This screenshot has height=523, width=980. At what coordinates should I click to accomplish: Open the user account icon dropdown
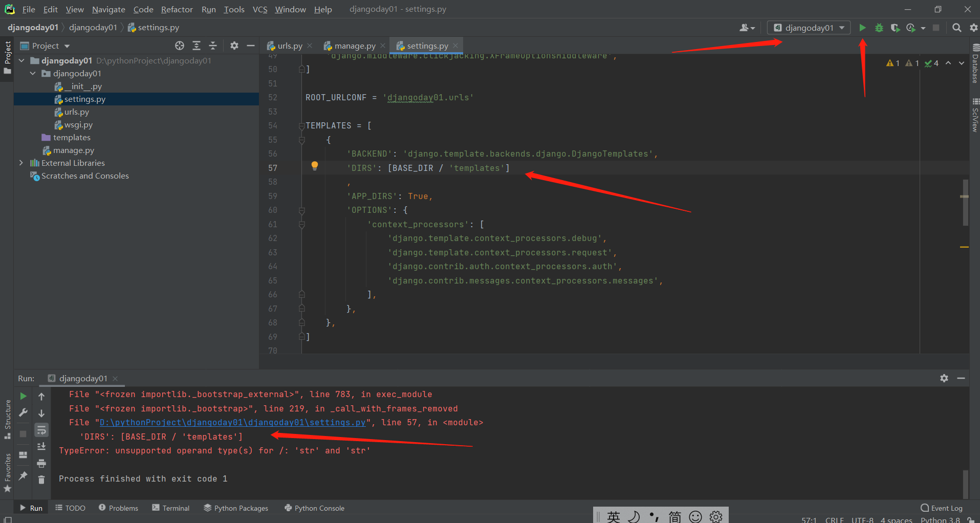747,28
